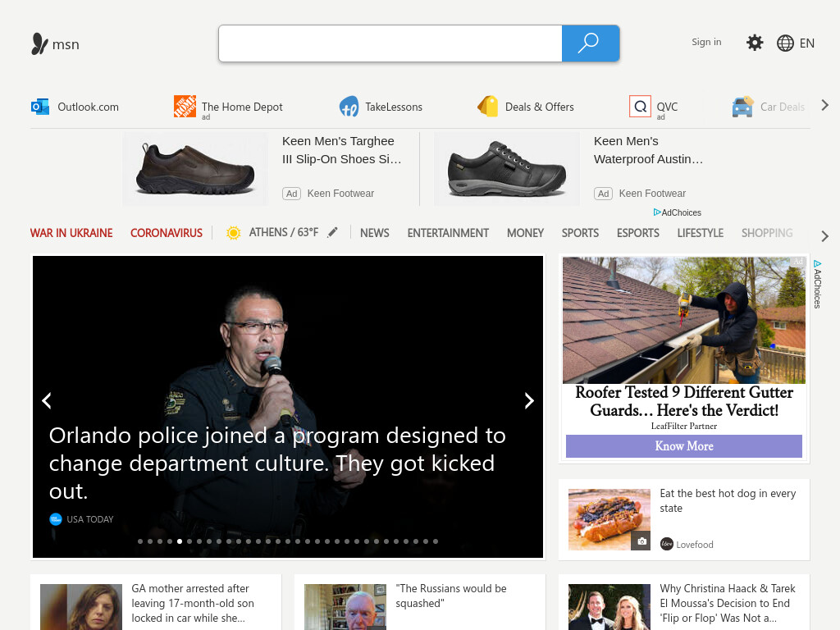
Task: Click the vertical AdChoices icon beside gutter ad
Action: [817, 263]
